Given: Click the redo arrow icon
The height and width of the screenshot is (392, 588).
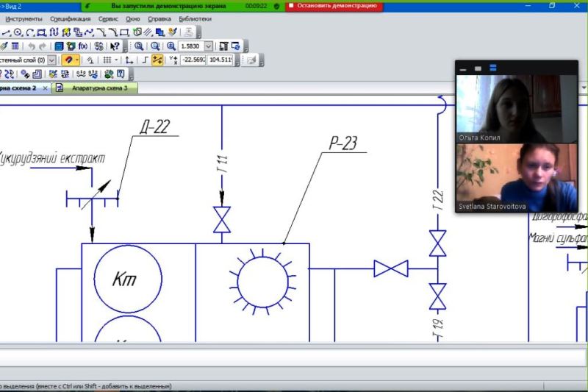Looking at the screenshot, I should [42, 46].
